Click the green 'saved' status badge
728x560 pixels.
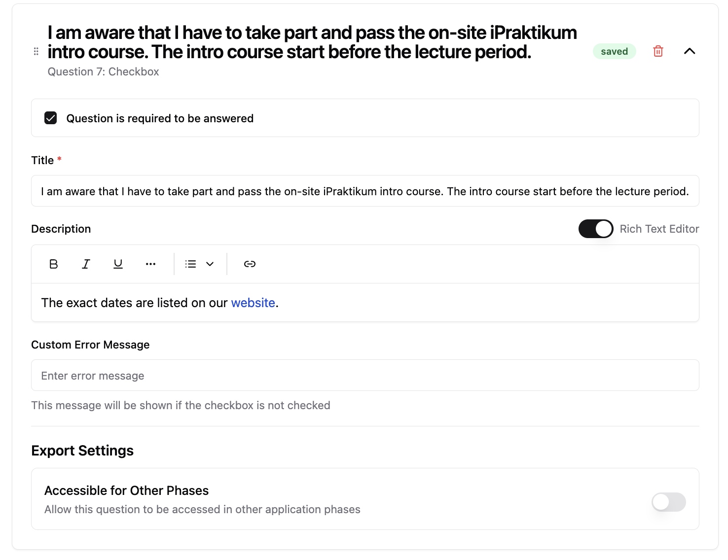tap(614, 51)
